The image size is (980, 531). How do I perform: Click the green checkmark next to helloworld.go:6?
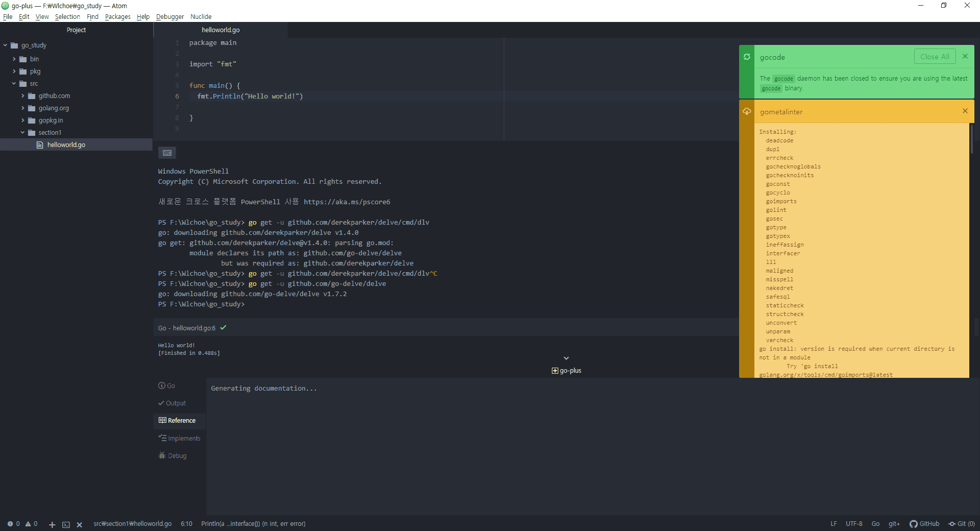(223, 328)
